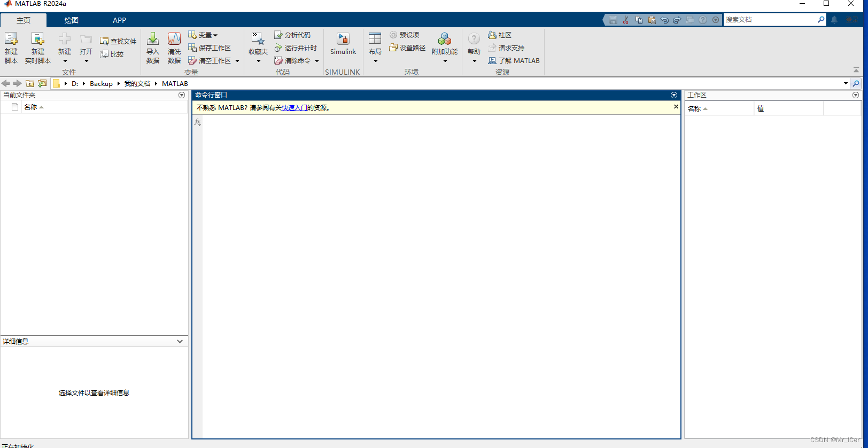Click the cut scissors icon
868x448 pixels.
click(626, 20)
